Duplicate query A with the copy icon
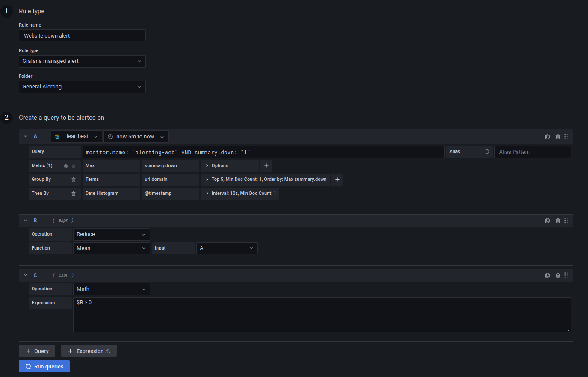588x377 pixels. pyautogui.click(x=547, y=137)
